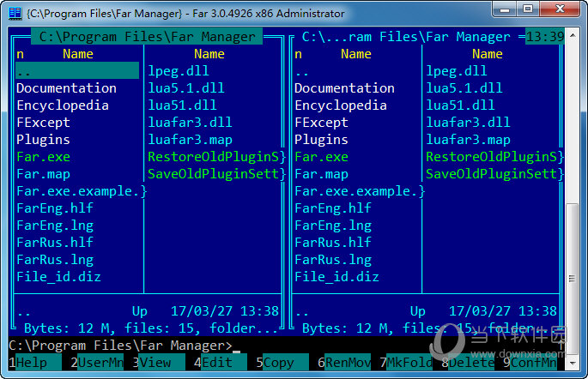Click the 4Edit function key button
Image resolution: width=588 pixels, height=379 pixels.
click(221, 363)
